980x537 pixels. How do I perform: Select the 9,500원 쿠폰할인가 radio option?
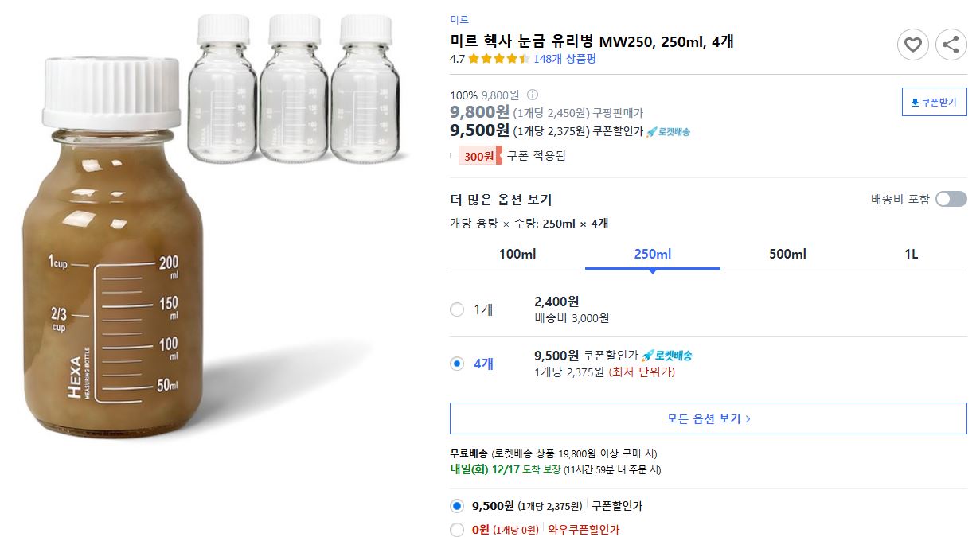click(456, 507)
